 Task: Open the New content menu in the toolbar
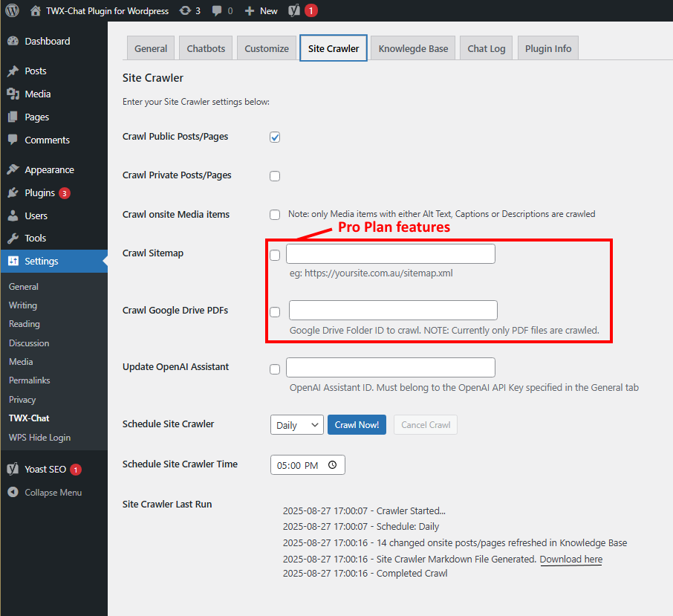point(261,11)
